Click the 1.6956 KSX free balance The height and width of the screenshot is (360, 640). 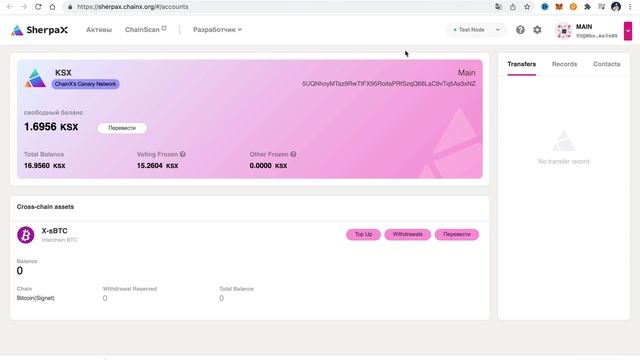coord(51,127)
